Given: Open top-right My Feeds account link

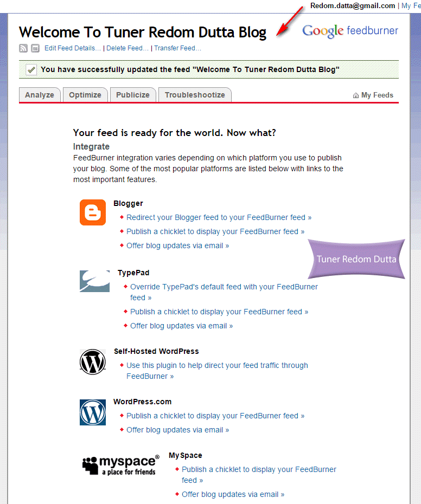Looking at the screenshot, I should pyautogui.click(x=411, y=6).
